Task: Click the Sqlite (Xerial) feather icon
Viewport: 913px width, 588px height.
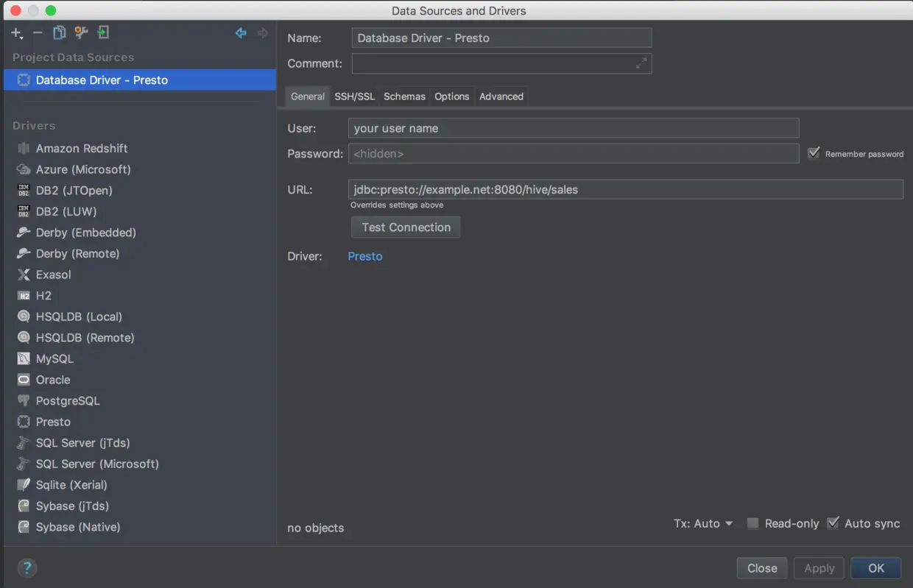Action: [x=24, y=485]
